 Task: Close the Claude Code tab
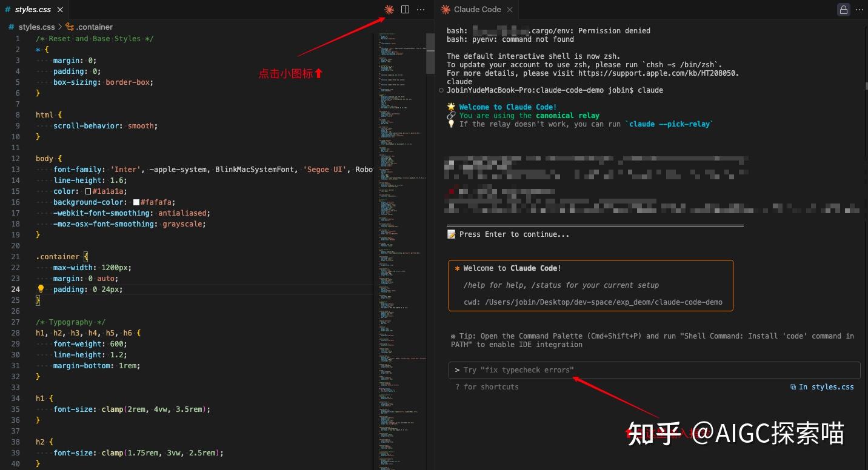pos(510,10)
